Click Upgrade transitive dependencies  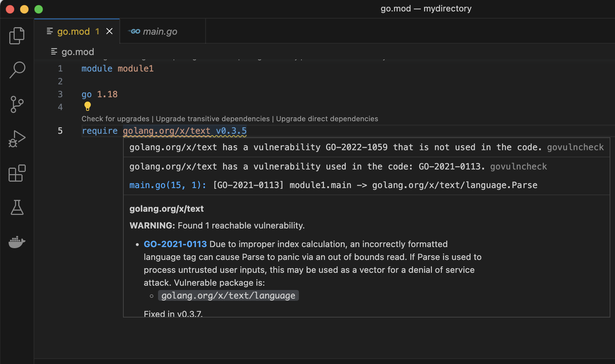click(212, 118)
